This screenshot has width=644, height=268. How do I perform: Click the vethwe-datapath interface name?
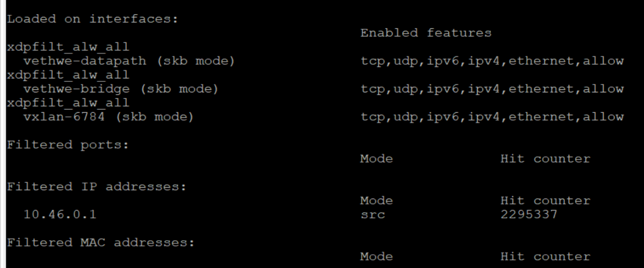tap(85, 61)
